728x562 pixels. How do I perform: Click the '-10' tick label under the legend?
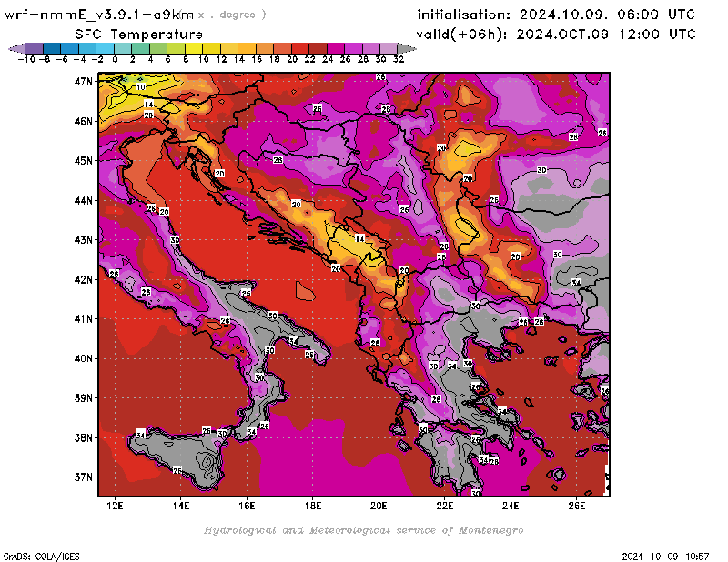point(26,59)
